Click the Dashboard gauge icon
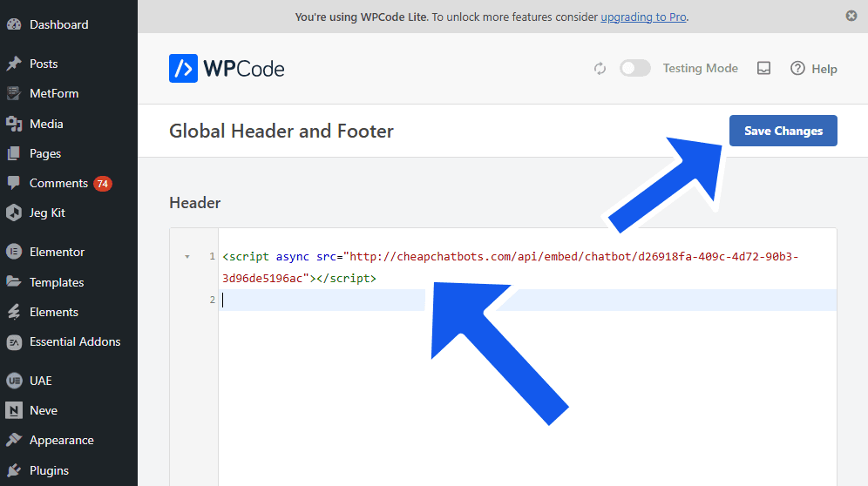The width and height of the screenshot is (868, 486). [x=14, y=24]
